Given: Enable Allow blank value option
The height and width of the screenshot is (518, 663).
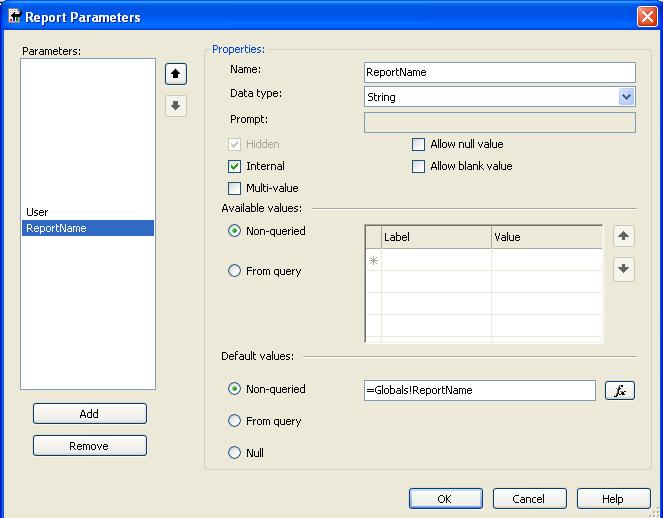Looking at the screenshot, I should tap(419, 166).
